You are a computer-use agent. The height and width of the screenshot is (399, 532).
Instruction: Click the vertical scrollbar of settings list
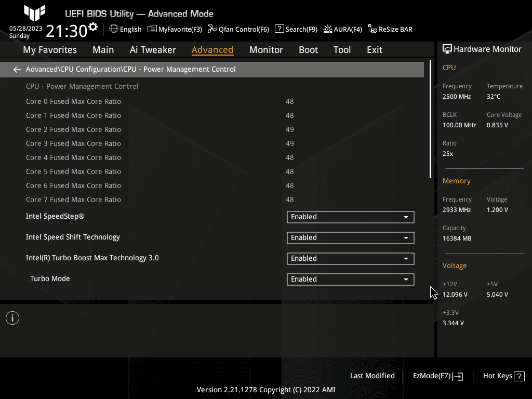tap(430, 119)
